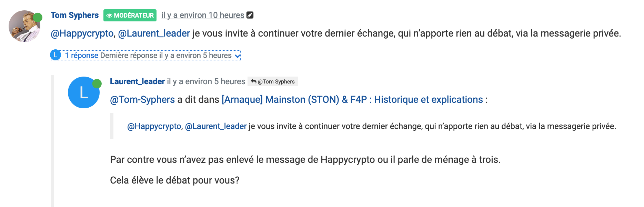644x207 pixels.
Task: Click @Happycrypto mention inside the quoted block
Action: tap(154, 126)
